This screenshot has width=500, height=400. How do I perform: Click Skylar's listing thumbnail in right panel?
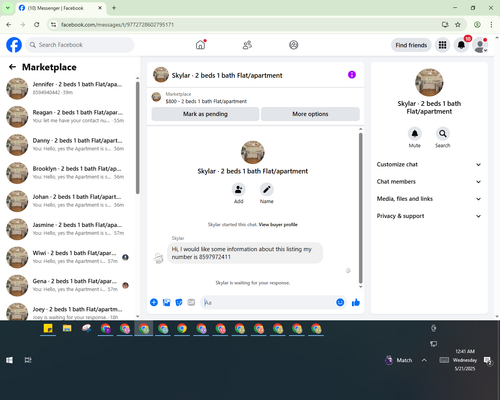(429, 82)
